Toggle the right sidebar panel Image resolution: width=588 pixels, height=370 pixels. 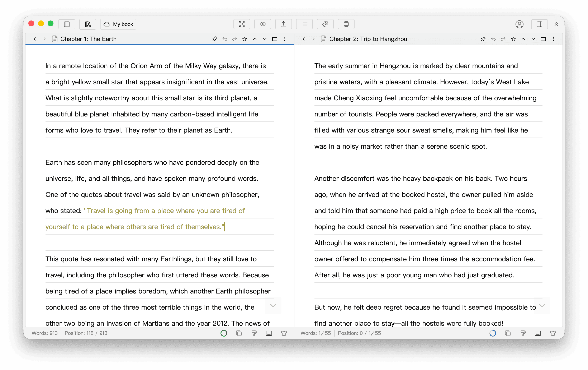(x=539, y=24)
